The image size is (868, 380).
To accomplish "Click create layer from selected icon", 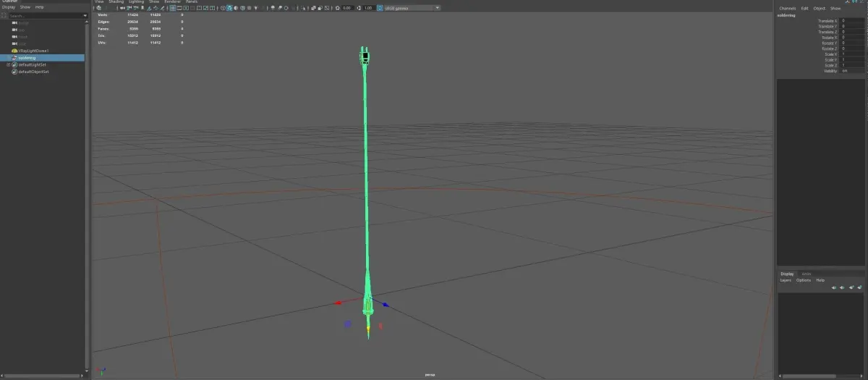I will coord(859,287).
